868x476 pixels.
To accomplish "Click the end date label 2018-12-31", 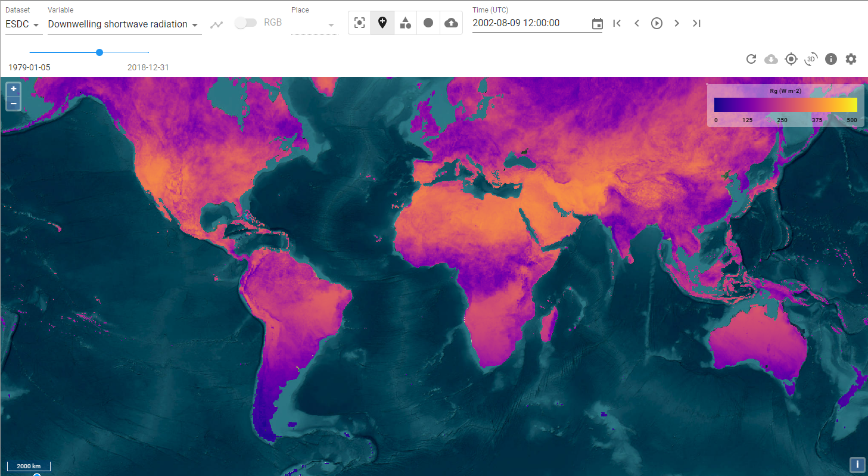I will (148, 67).
